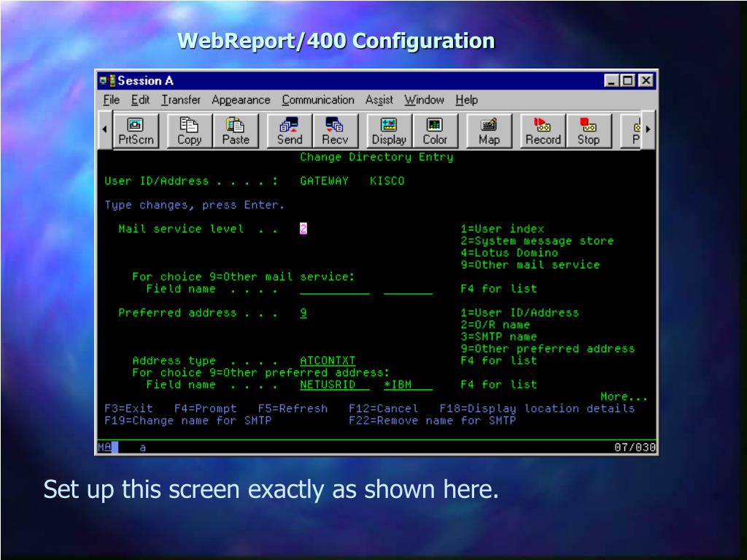
Task: Click the KISCO address text
Action: [387, 181]
